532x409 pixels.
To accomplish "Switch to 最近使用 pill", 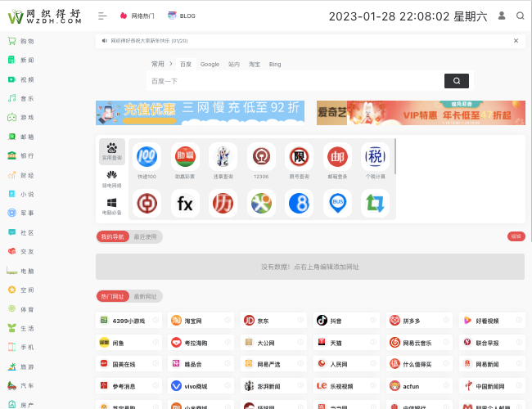I will (x=145, y=236).
